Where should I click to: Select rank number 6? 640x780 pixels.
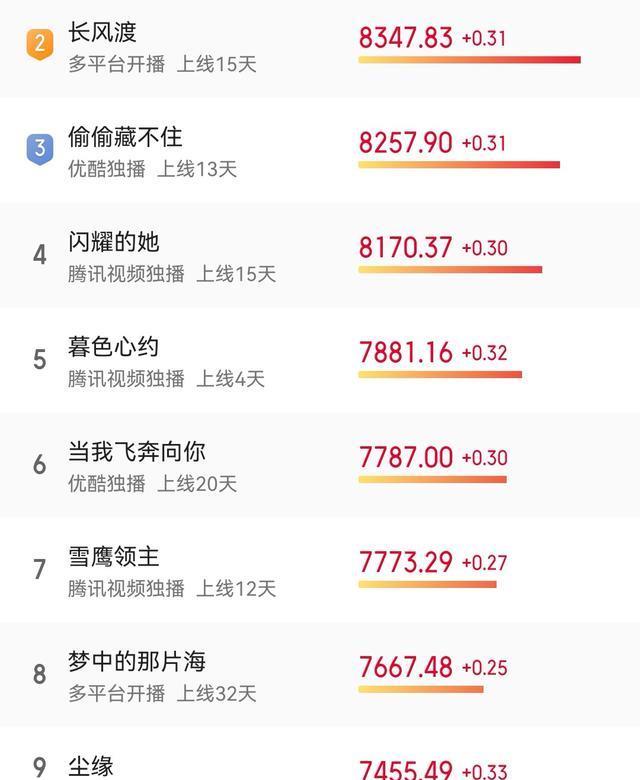(40, 465)
